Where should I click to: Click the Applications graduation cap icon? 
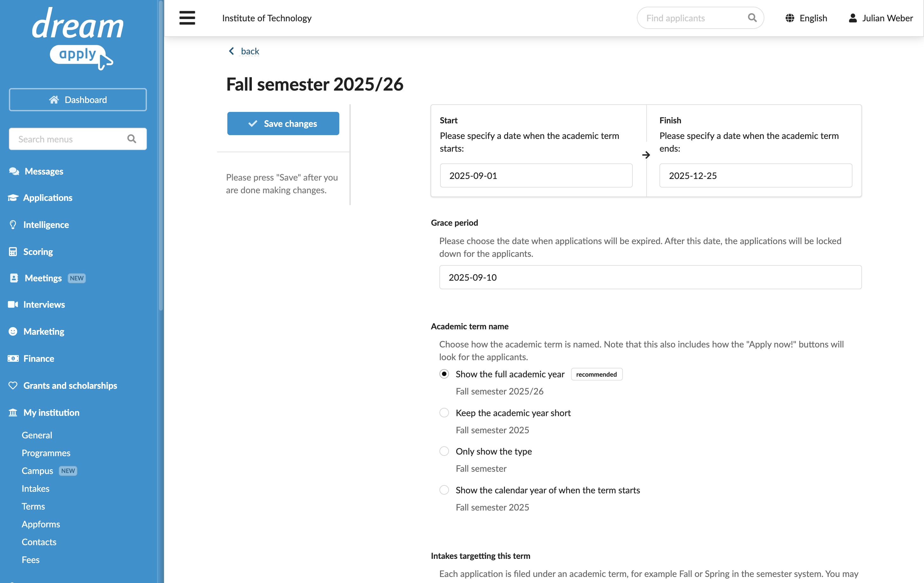pos(13,197)
